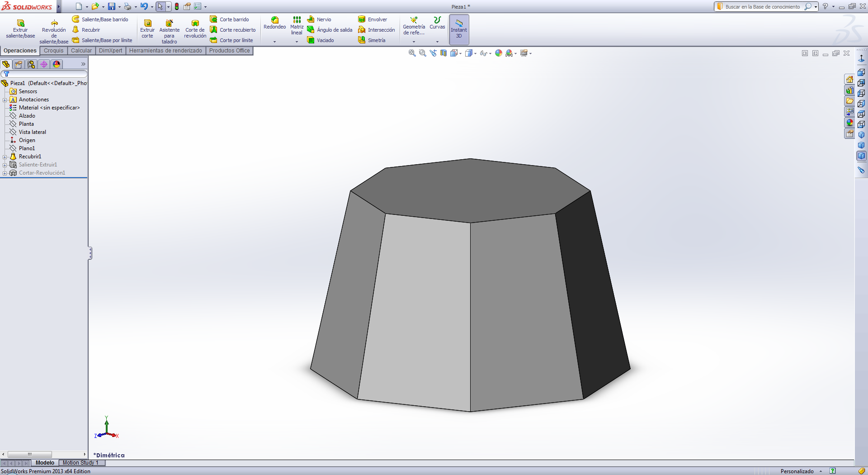Select the Vista lateral plane
The height and width of the screenshot is (475, 868).
32,132
